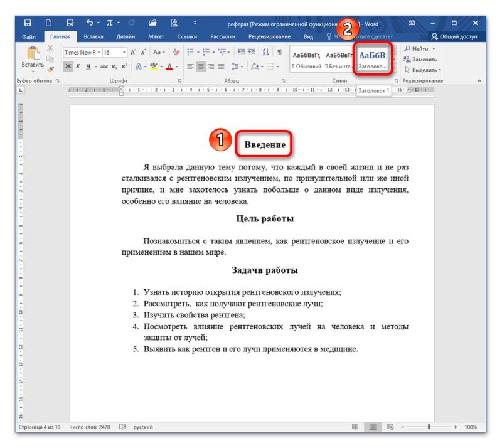Decrease the paragraph indent
502x448 pixels.
(x=241, y=52)
